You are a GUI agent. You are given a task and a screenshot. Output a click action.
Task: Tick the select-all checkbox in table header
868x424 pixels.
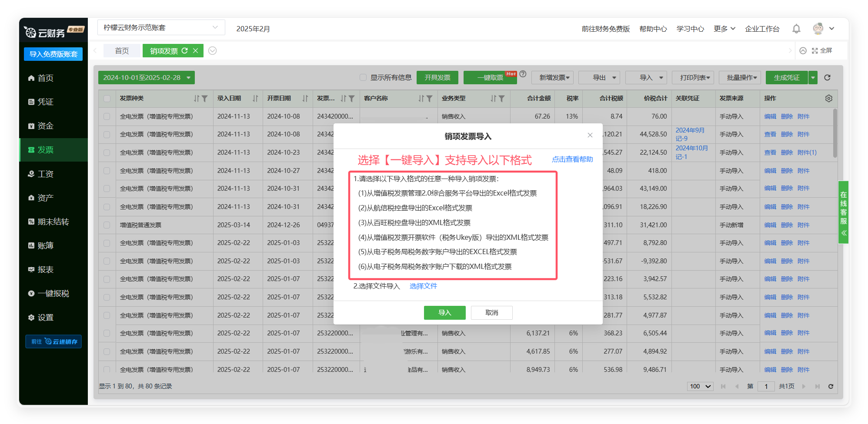[x=107, y=99]
